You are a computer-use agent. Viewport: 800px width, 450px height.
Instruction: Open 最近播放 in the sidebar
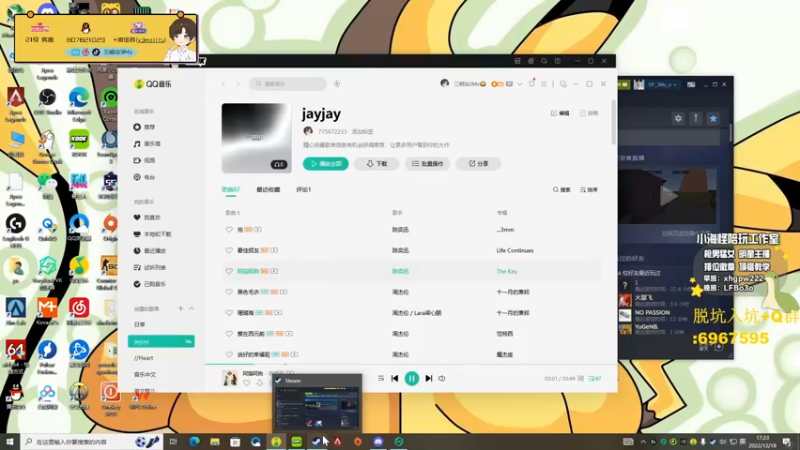[x=149, y=251]
